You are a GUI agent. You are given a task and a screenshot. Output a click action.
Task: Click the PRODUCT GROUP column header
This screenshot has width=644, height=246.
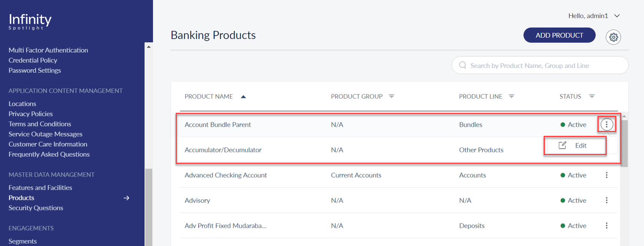(357, 96)
